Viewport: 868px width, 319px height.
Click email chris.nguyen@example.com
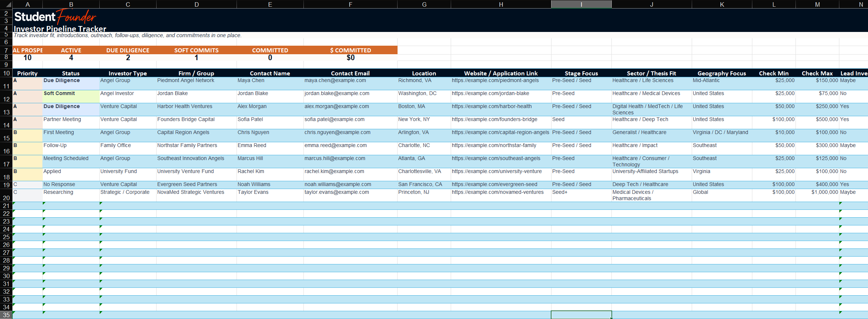tap(337, 133)
